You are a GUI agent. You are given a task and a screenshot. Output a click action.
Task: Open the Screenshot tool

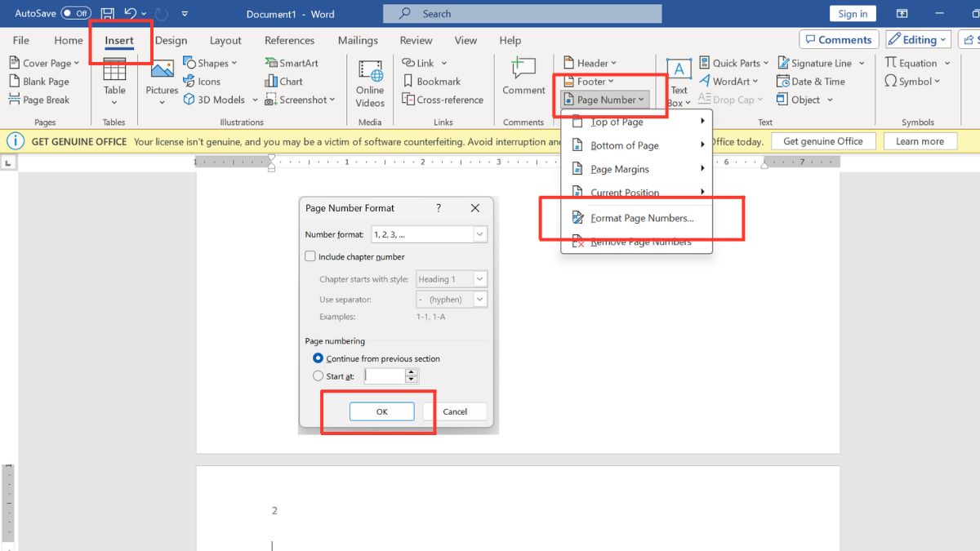pyautogui.click(x=300, y=100)
